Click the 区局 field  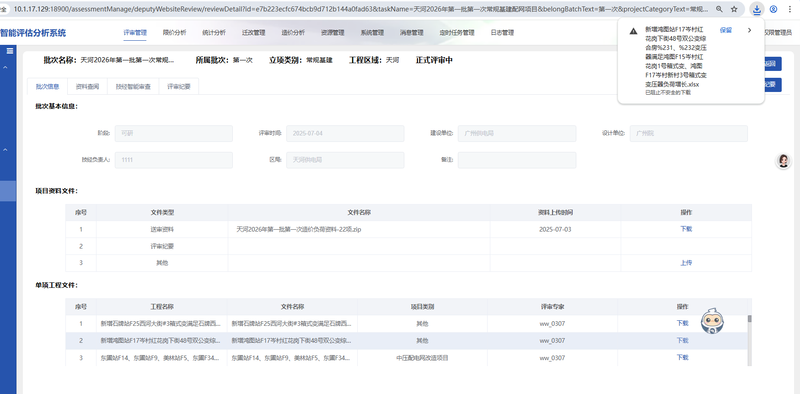click(x=345, y=160)
